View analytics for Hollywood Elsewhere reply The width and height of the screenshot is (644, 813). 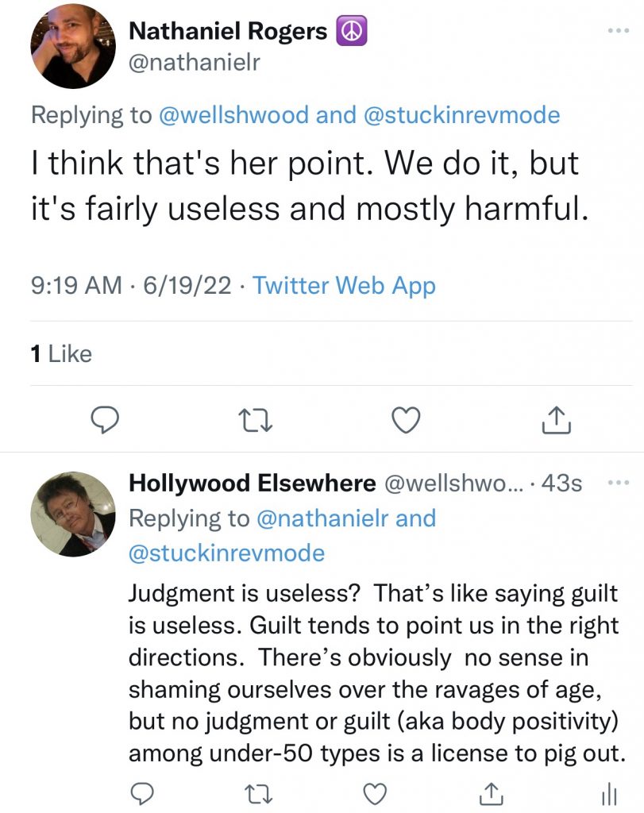point(609,793)
